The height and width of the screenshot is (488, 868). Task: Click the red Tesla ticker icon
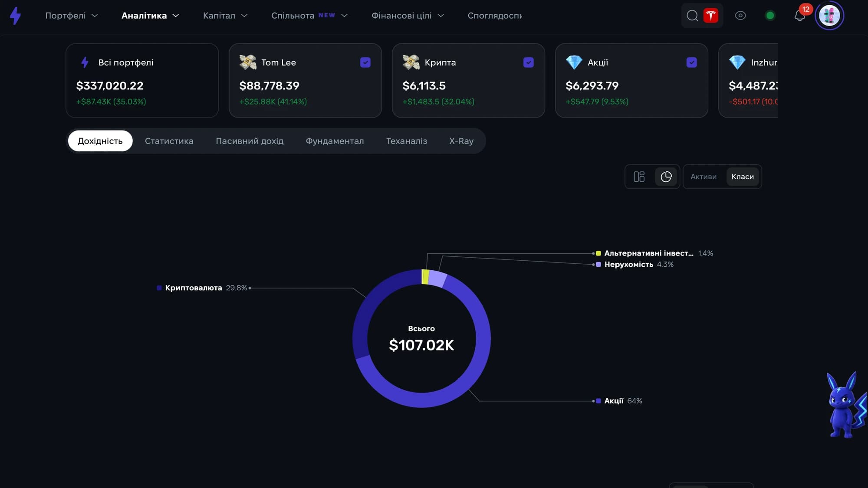[x=710, y=16]
